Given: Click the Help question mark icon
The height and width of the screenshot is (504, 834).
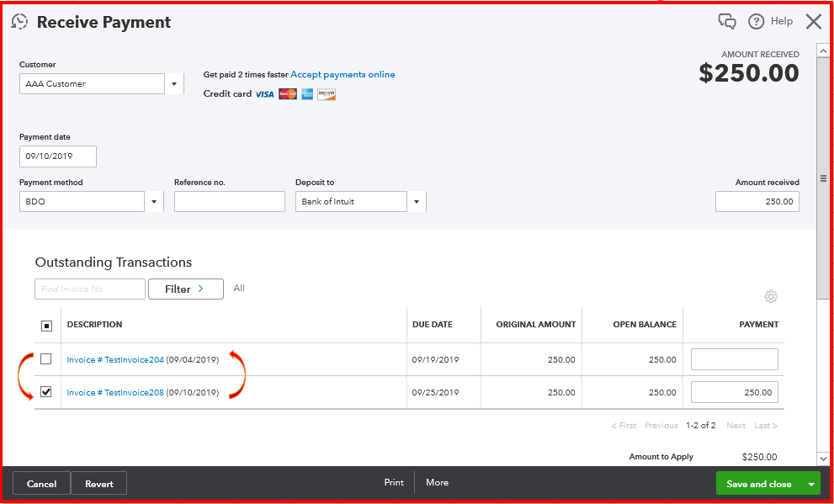Looking at the screenshot, I should [x=756, y=21].
